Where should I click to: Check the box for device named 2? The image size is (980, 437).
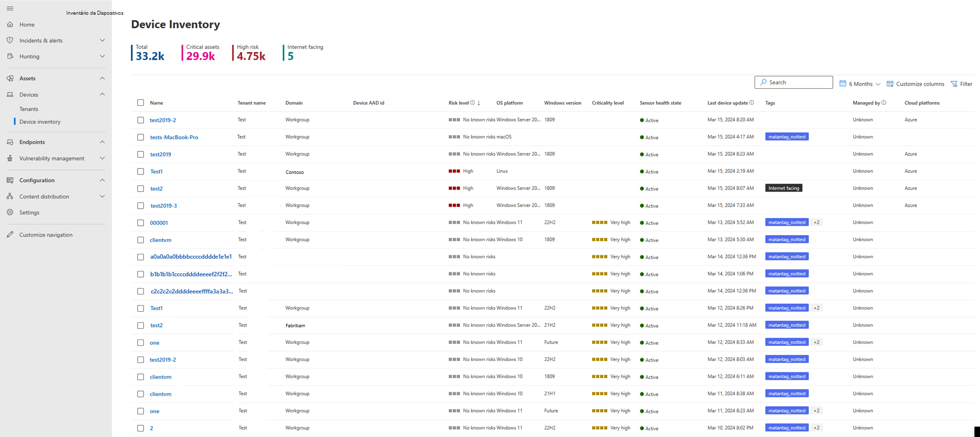pyautogui.click(x=141, y=428)
